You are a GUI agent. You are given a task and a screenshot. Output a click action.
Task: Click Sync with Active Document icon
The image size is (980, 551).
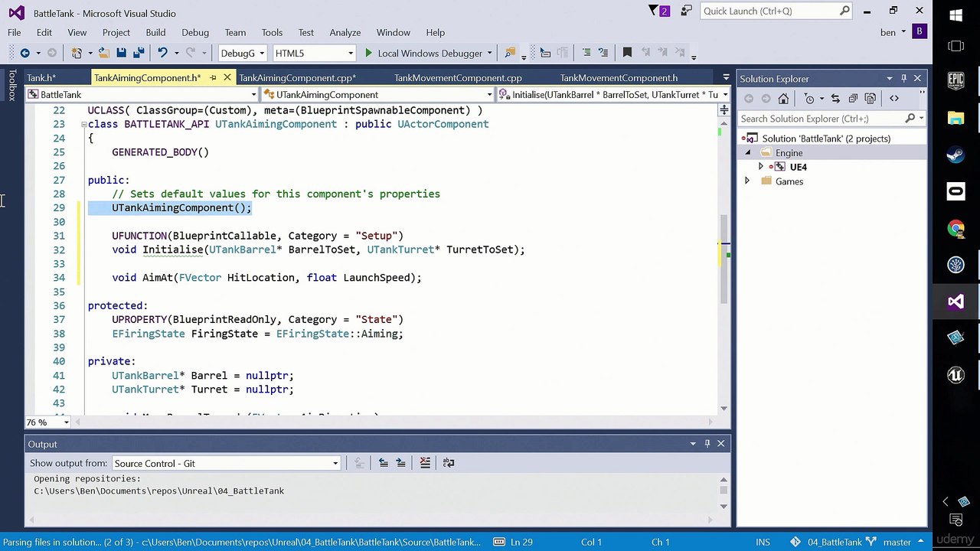click(x=835, y=98)
